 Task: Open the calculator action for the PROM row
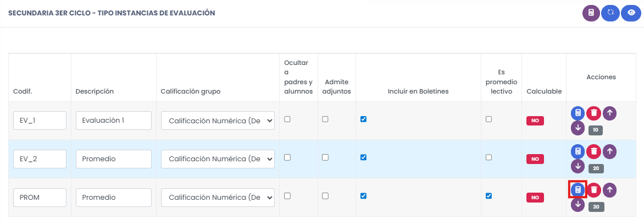click(578, 190)
